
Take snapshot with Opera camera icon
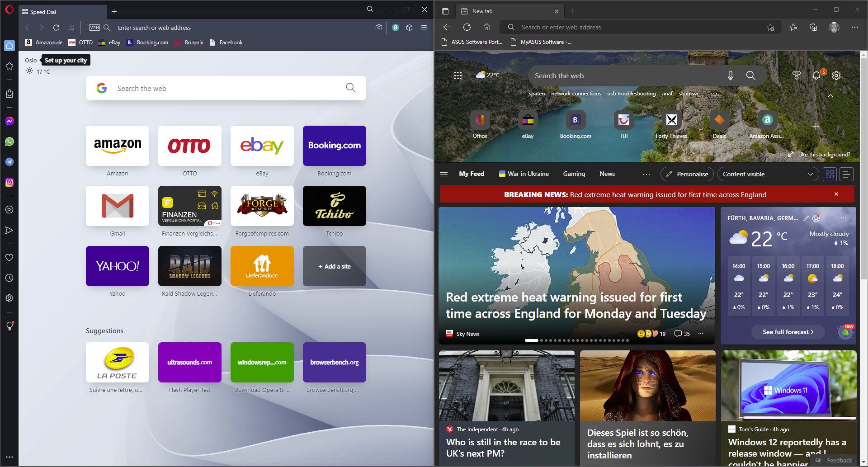click(x=379, y=28)
